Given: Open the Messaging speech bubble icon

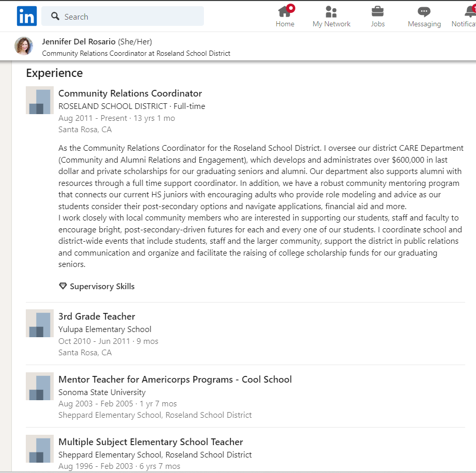Looking at the screenshot, I should pos(424,12).
